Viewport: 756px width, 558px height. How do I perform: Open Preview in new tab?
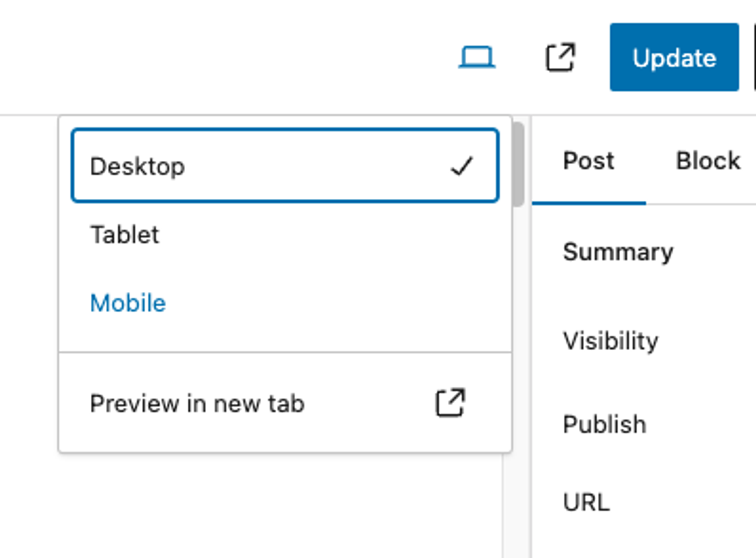(x=198, y=404)
